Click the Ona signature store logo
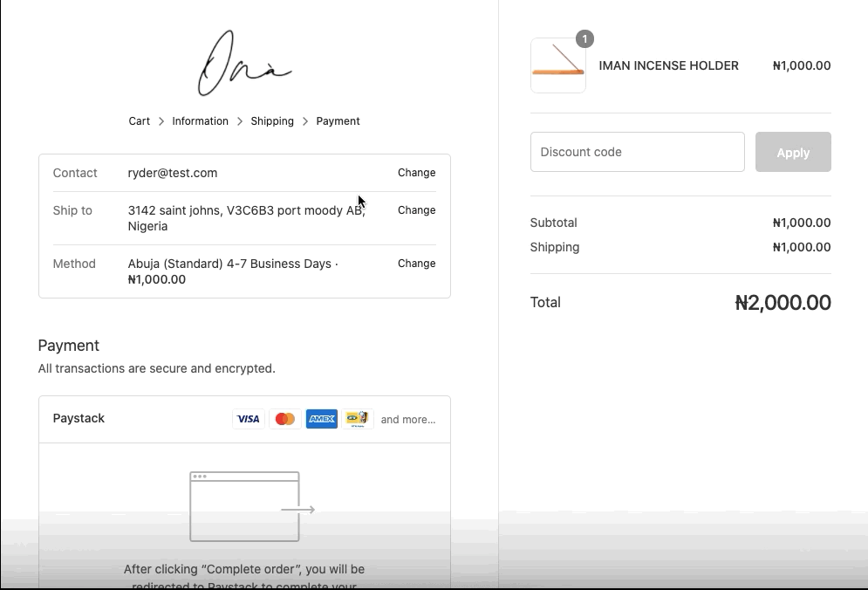Screen dimensions: 868x590 [244, 64]
